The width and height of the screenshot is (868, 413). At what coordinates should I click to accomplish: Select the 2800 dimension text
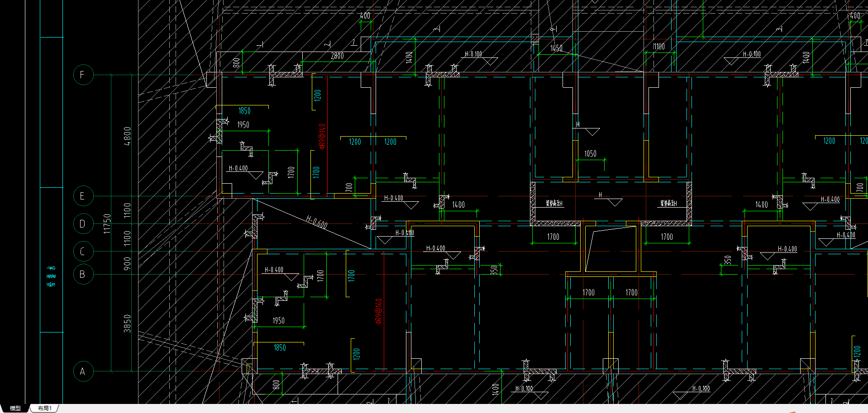(337, 56)
